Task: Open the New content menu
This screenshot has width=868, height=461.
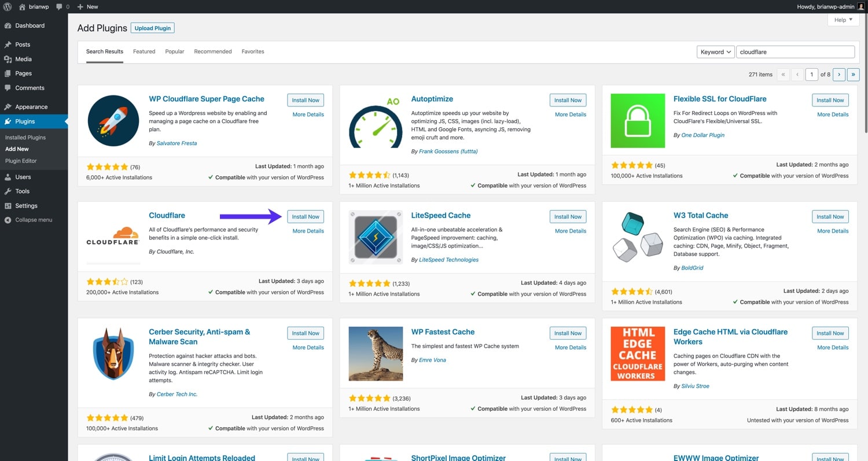Action: point(87,6)
